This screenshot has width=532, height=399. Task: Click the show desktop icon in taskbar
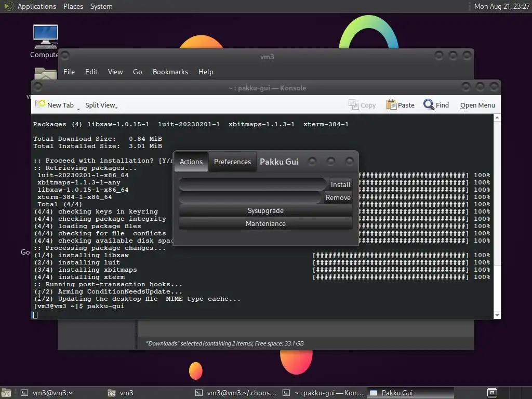pyautogui.click(x=6, y=393)
